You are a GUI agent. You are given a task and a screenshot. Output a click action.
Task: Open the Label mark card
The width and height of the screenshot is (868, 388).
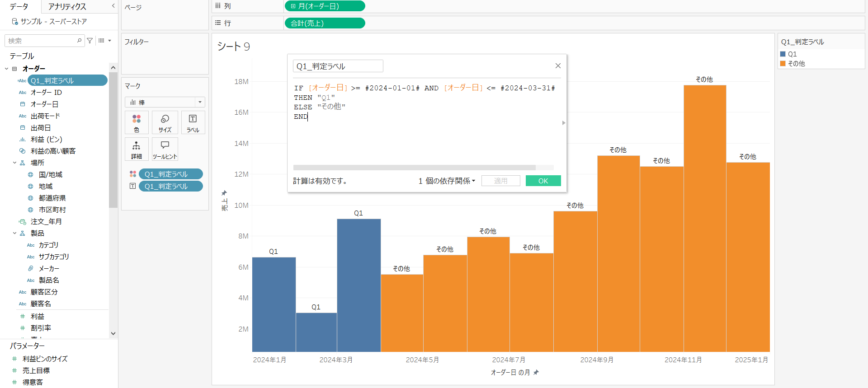click(x=193, y=122)
